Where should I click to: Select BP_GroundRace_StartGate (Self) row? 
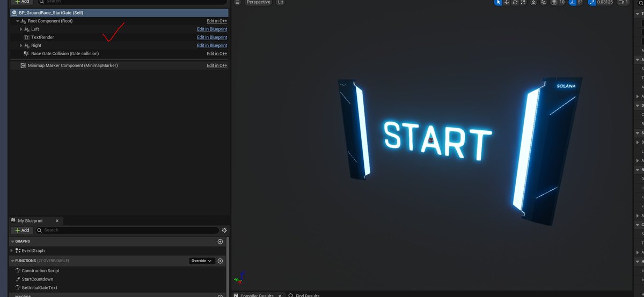coord(119,12)
